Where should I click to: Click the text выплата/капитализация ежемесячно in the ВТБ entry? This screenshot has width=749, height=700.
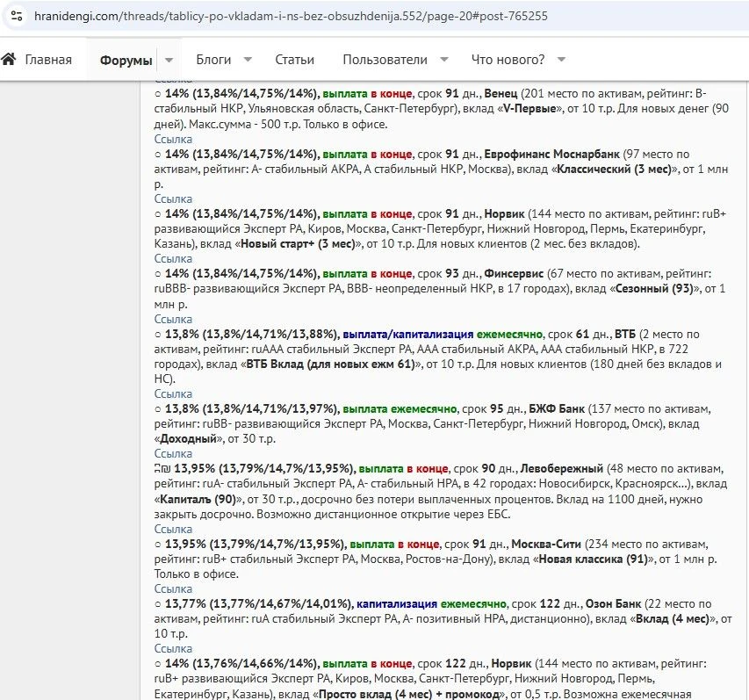click(x=443, y=334)
